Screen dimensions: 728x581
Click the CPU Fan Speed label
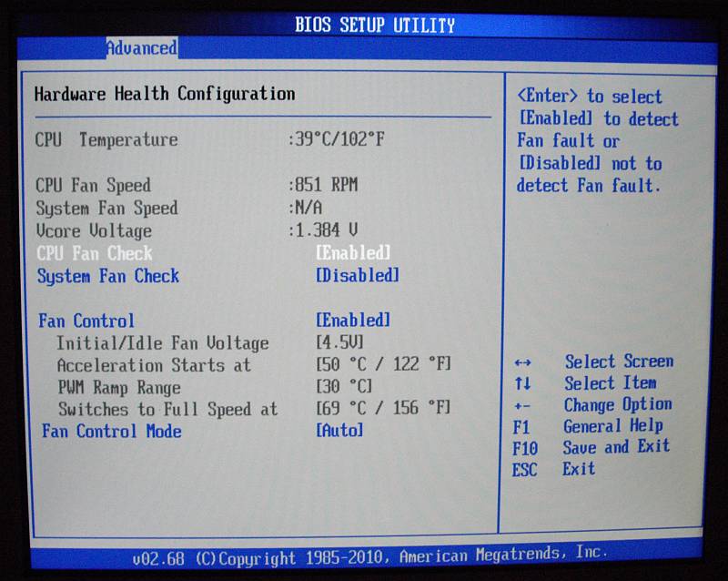click(x=94, y=185)
